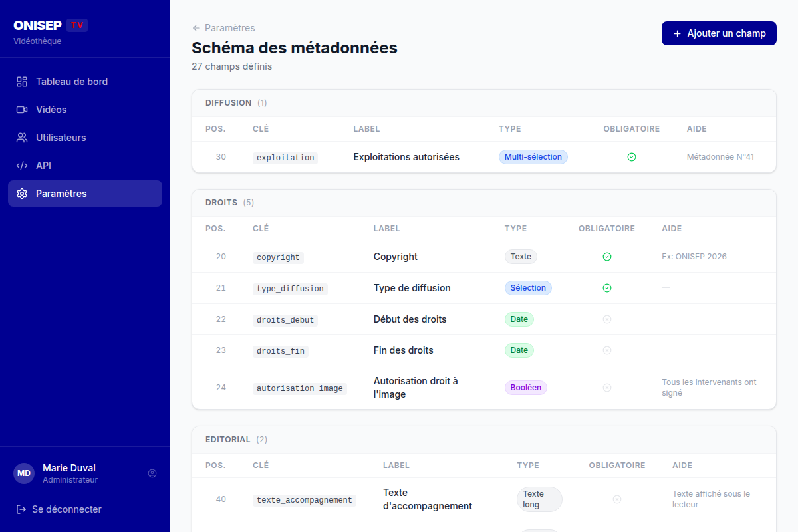Click the droits_fin key code

(281, 351)
